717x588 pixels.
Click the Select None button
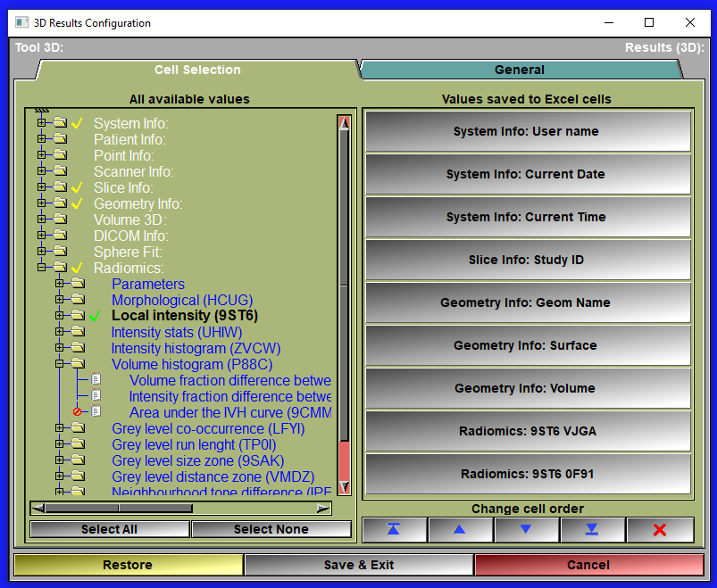tap(271, 529)
